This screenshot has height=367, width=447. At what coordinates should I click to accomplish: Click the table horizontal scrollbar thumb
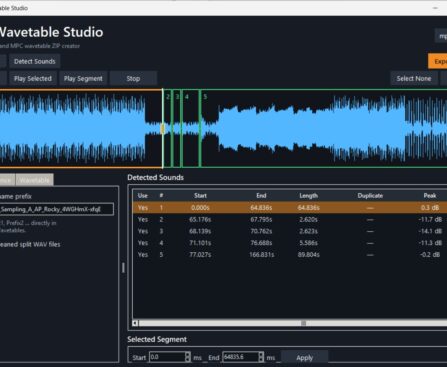tap(303, 323)
